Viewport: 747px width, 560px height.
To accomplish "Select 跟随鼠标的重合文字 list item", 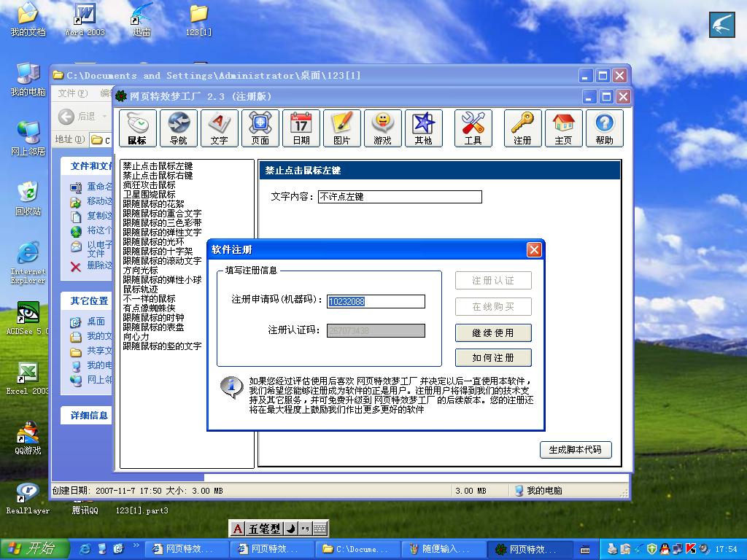I will coord(162,214).
